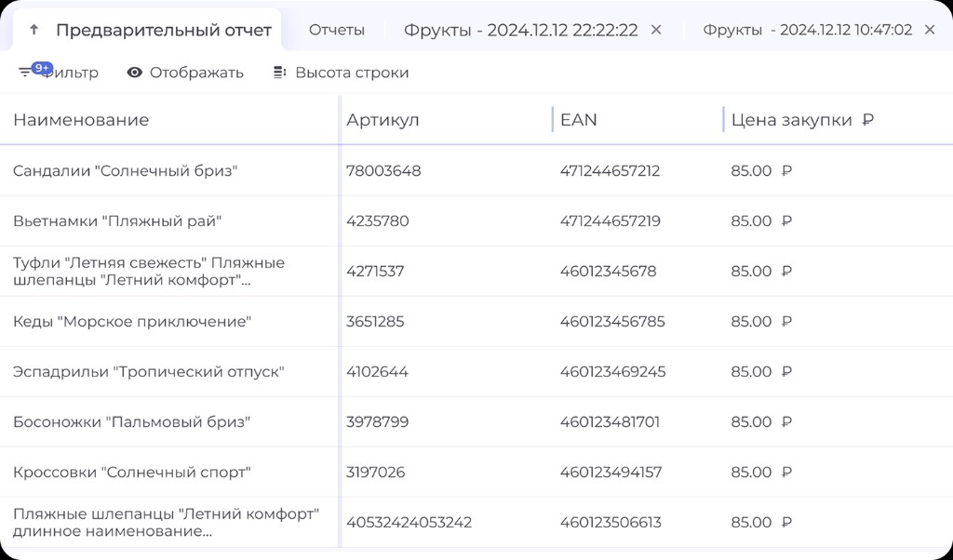Image resolution: width=953 pixels, height=560 pixels.
Task: Click the column divider before Цена закупки
Action: point(723,120)
